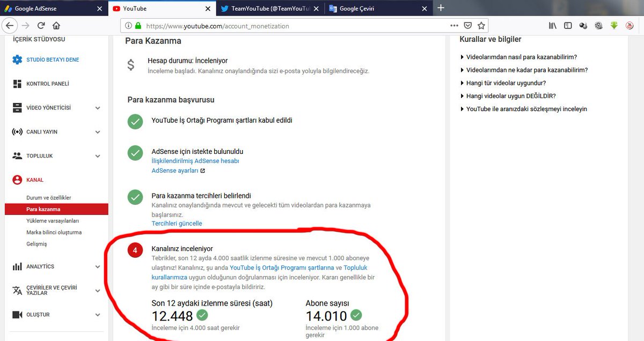Click Studio Beta'yı Dene link
Image resolution: width=644 pixels, height=341 pixels.
[53, 60]
